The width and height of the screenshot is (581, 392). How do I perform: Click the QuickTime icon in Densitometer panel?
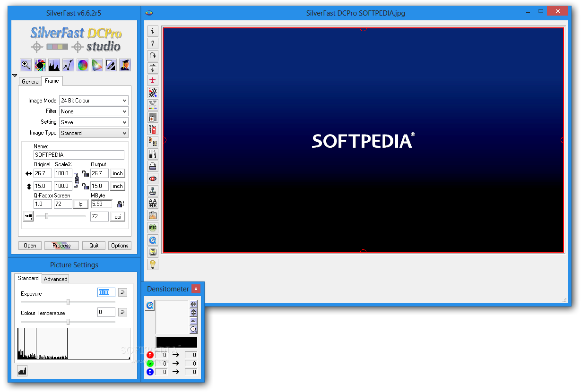(x=150, y=306)
